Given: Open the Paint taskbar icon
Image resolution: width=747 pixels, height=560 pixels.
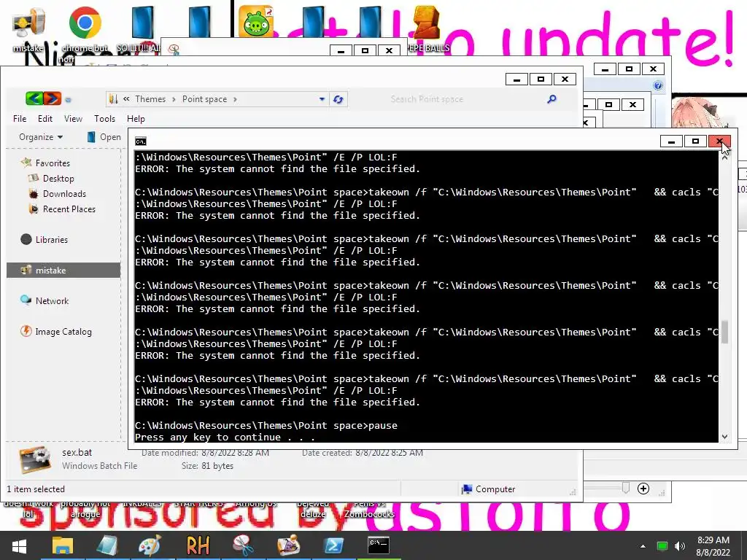Looking at the screenshot, I should (x=150, y=545).
